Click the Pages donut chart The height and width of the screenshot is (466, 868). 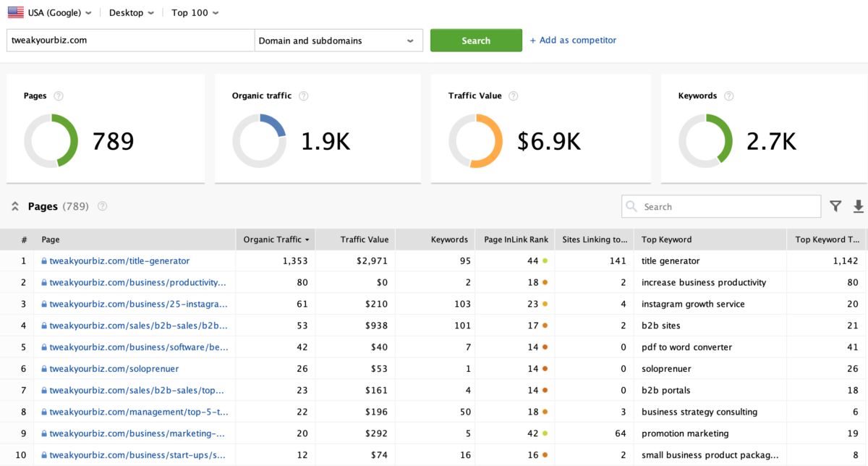pos(51,140)
